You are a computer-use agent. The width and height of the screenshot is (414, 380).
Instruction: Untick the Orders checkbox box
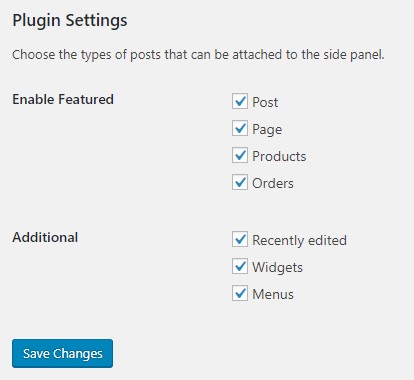click(240, 182)
